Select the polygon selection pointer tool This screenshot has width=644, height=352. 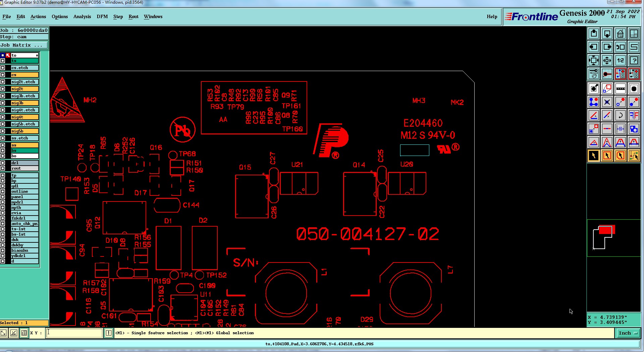(x=621, y=156)
